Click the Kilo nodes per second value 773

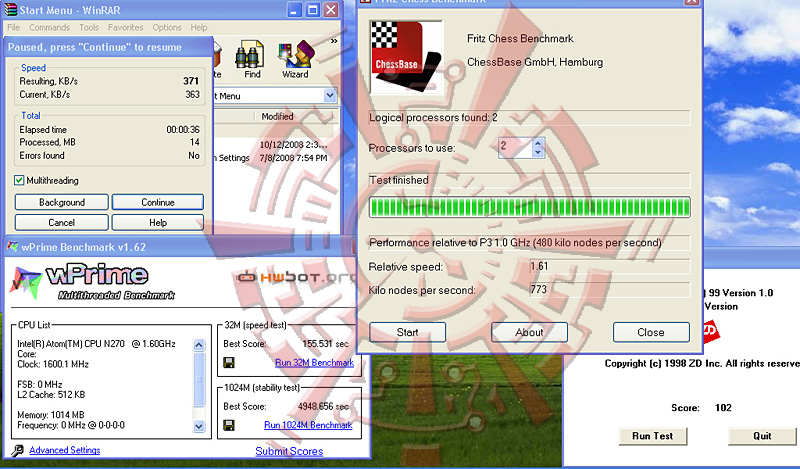(538, 289)
